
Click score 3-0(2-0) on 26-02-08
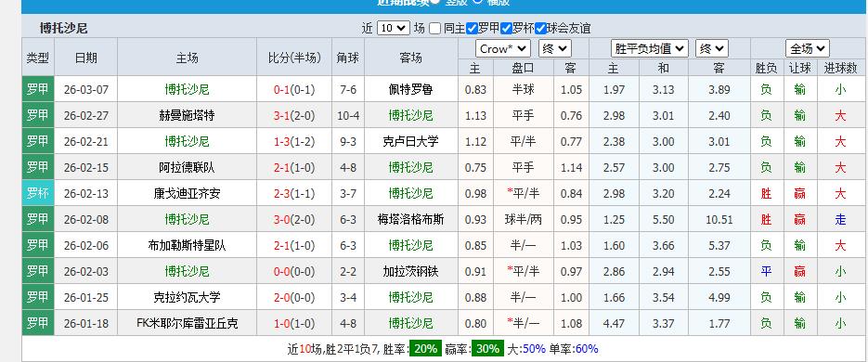click(x=294, y=220)
